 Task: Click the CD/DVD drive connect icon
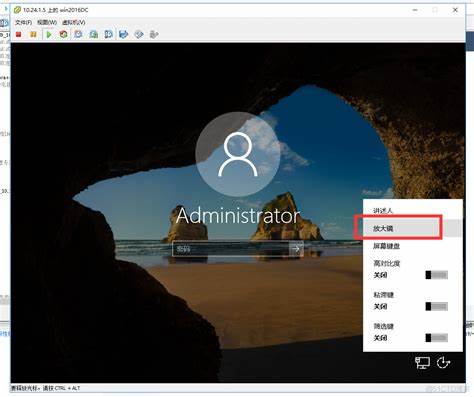tap(139, 34)
